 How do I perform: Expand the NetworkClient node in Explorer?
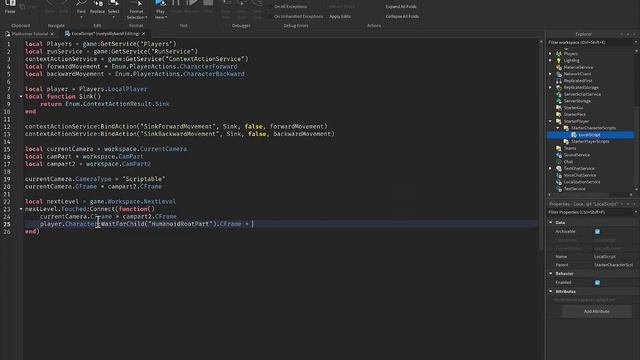[x=550, y=74]
